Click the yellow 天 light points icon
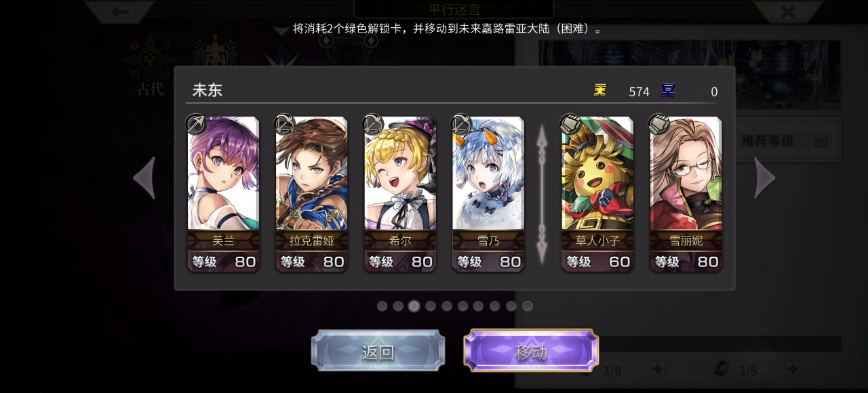868x393 pixels. coord(600,90)
